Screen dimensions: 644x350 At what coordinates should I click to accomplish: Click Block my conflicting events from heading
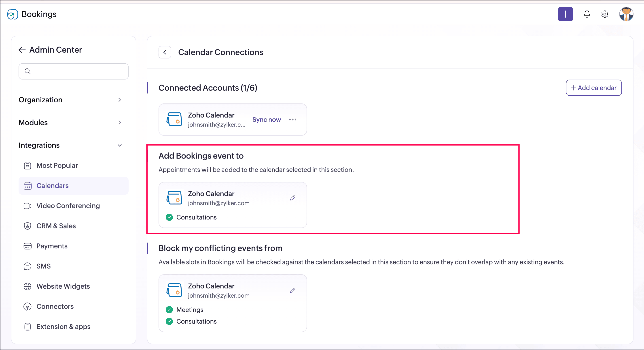click(x=220, y=248)
